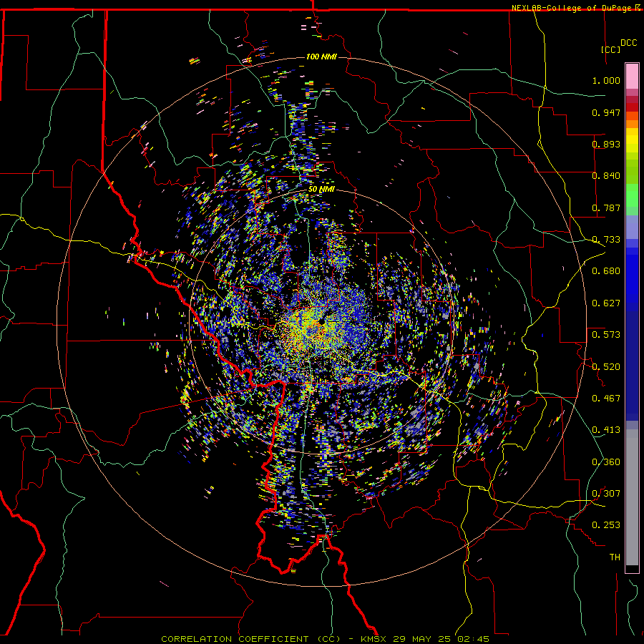The width and height of the screenshot is (644, 644).
Task: Click the 0.253 value on the legend
Action: (606, 525)
